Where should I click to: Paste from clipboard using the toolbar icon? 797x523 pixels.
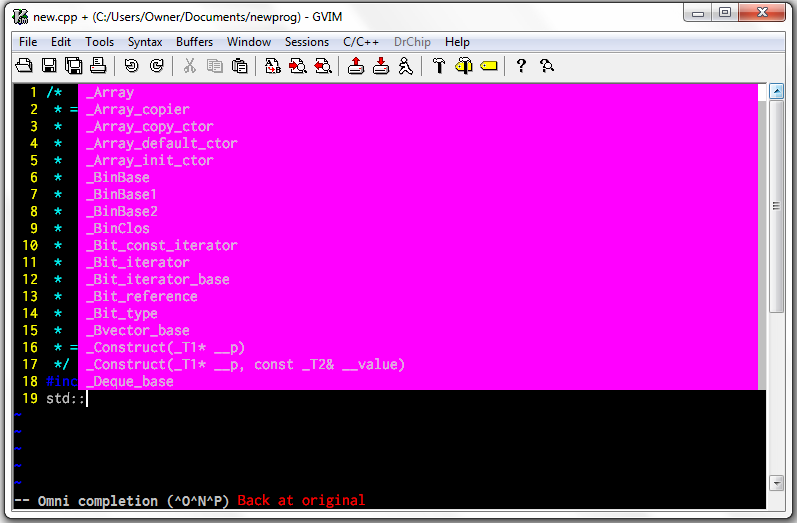tap(239, 66)
